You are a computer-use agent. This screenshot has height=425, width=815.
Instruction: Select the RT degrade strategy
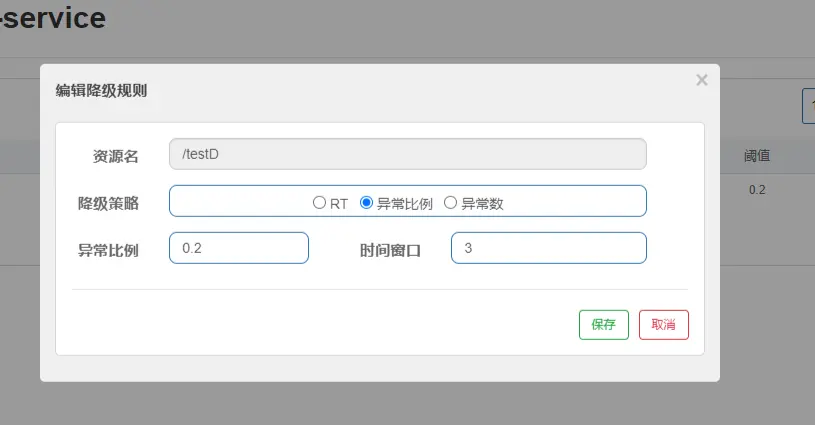pyautogui.click(x=319, y=203)
